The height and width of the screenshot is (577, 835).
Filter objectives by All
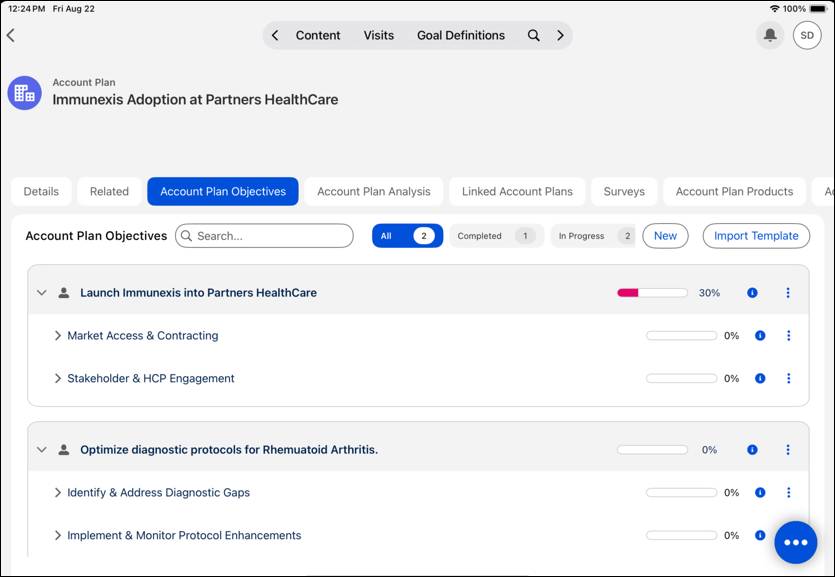coord(407,236)
